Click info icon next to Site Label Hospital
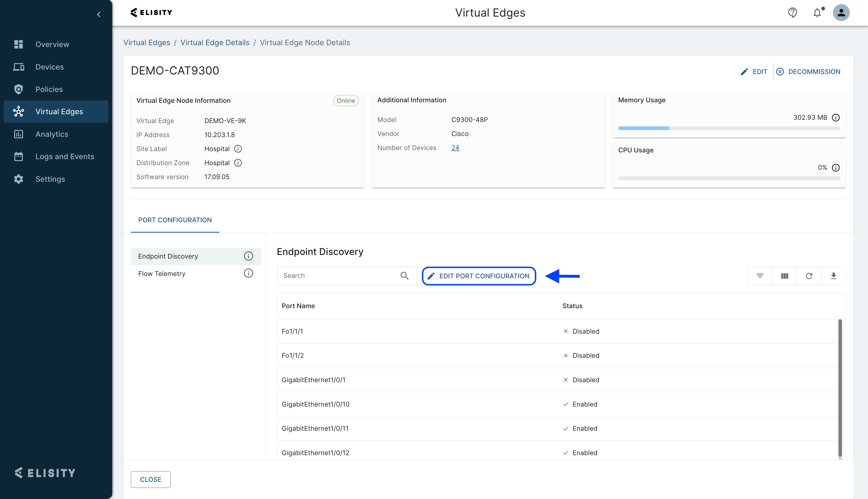Viewport: 868px width, 499px height. (x=238, y=149)
